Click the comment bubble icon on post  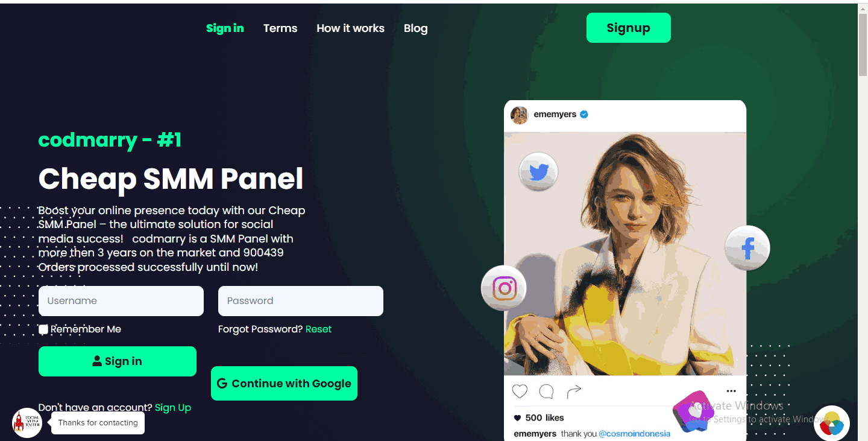(x=546, y=392)
